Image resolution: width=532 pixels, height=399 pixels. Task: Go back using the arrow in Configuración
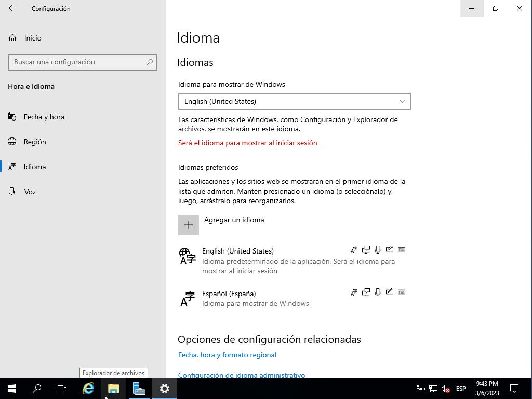click(12, 8)
